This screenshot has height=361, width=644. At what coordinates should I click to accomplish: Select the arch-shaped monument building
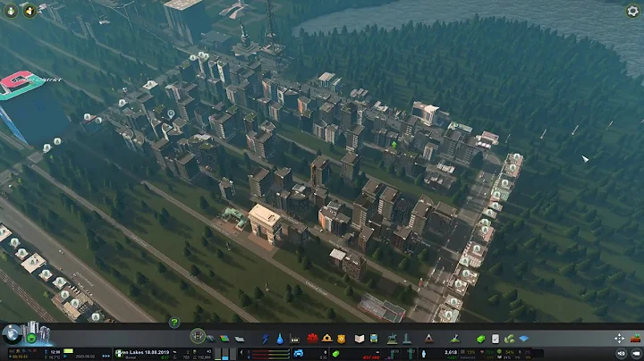(264, 223)
